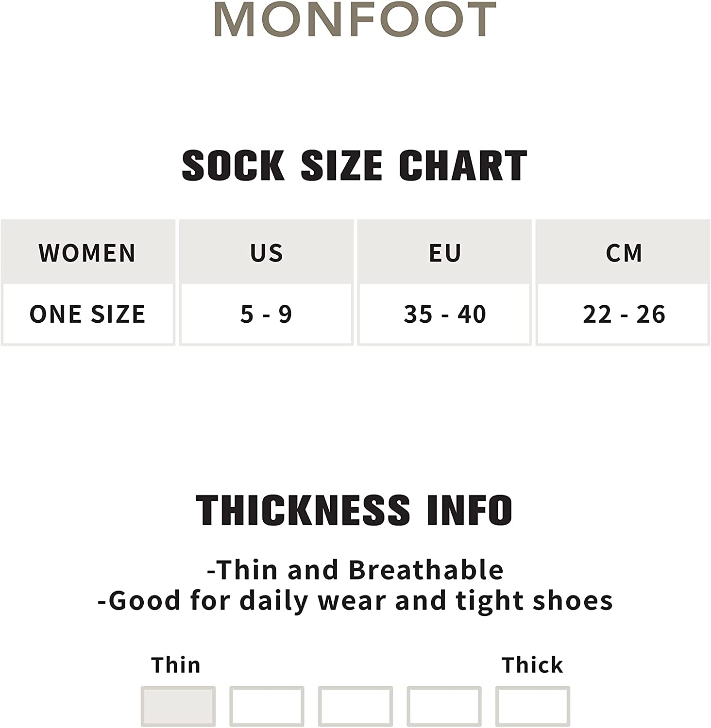Select the EU column header
Screen dimensions: 711x728
[445, 253]
